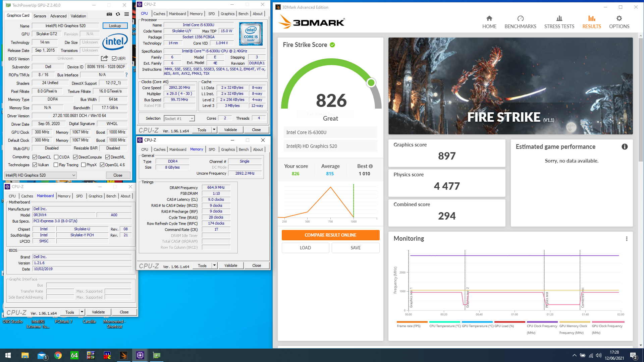The image size is (644, 362).
Task: Click the Fire Strike scene thumbnail
Action: coord(511,86)
